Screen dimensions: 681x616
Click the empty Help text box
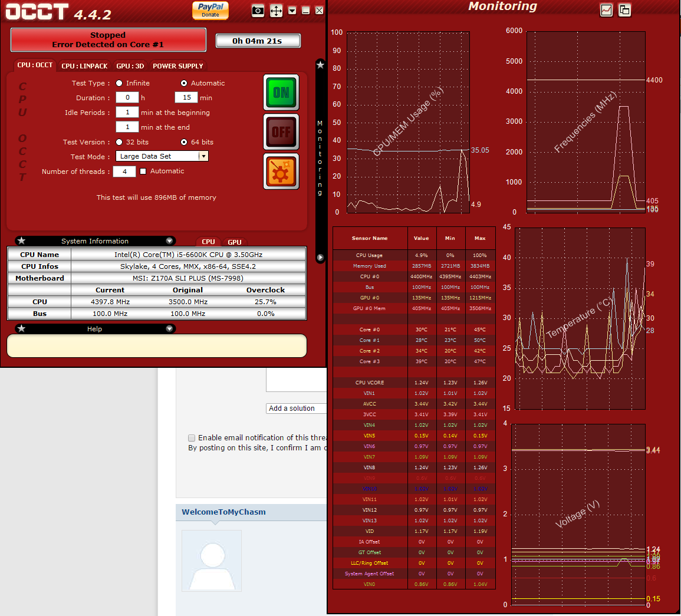157,345
